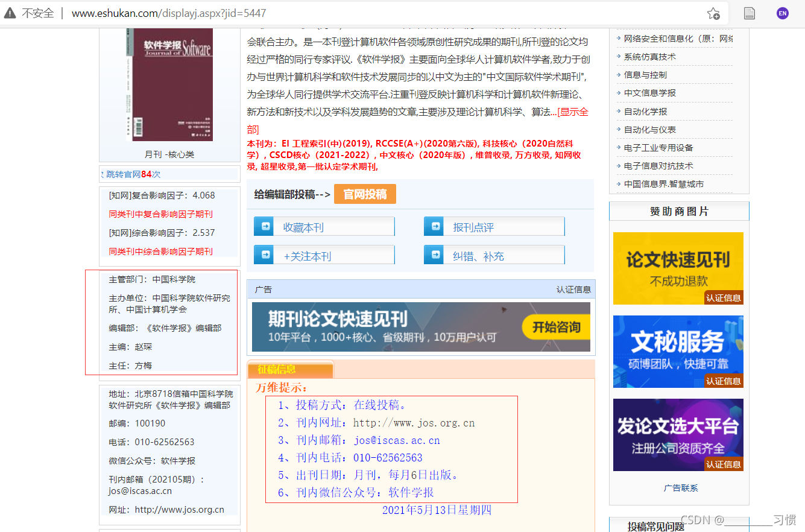Open 同类刊中复合影响因子期刊 link

click(x=160, y=214)
